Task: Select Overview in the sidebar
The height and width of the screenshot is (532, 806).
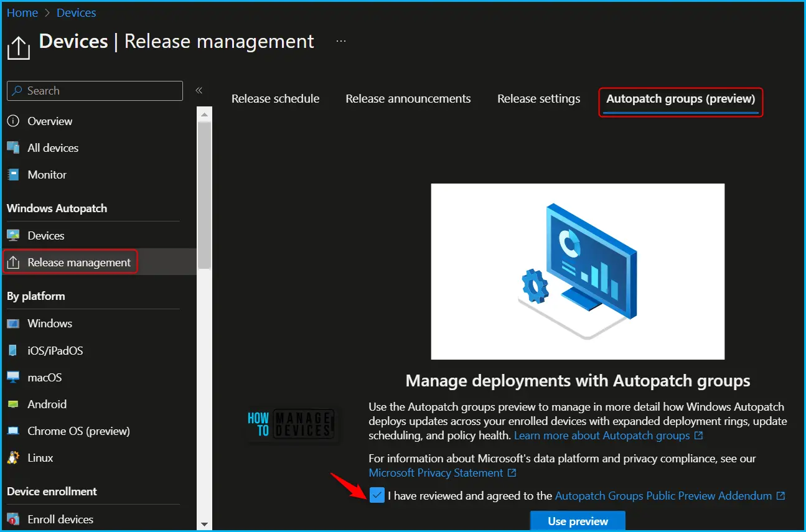Action: pyautogui.click(x=50, y=121)
